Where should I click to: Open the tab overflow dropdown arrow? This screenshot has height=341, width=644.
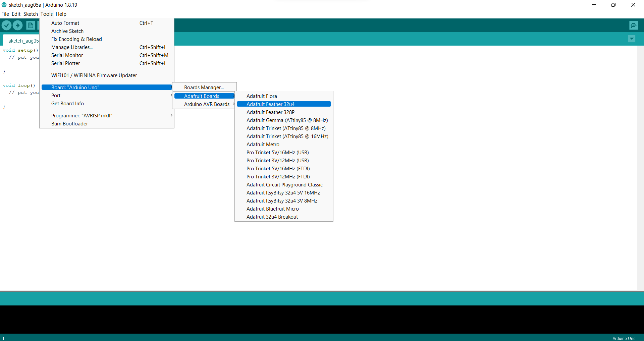pyautogui.click(x=632, y=39)
